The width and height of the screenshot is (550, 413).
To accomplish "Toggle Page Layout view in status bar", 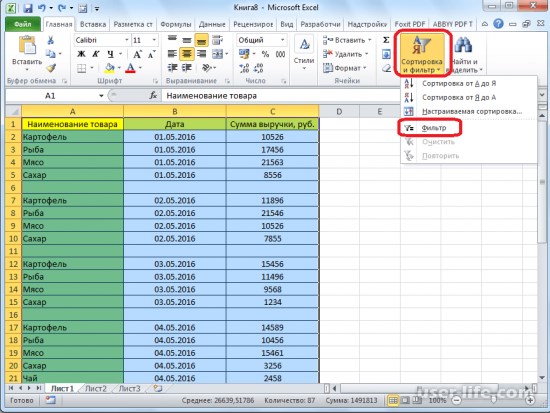I will pos(405,400).
